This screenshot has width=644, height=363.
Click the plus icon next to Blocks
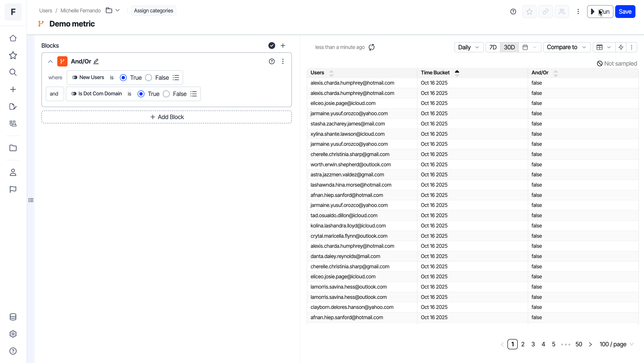point(283,46)
